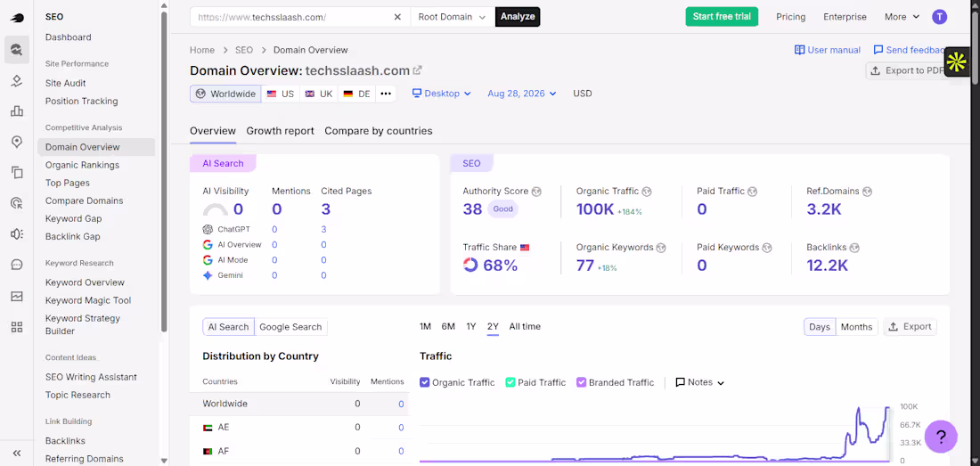Click Ref.Domains globe info icon
Screen dimensions: 980x466
coord(867,192)
